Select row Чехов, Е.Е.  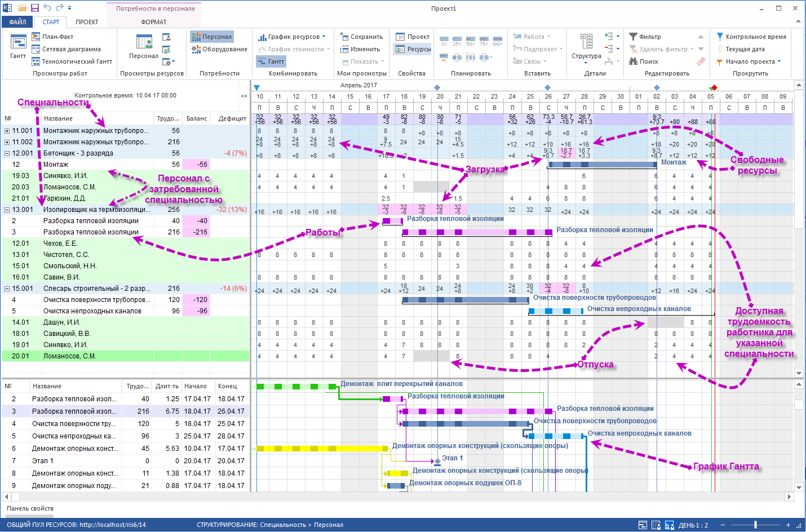(x=125, y=243)
